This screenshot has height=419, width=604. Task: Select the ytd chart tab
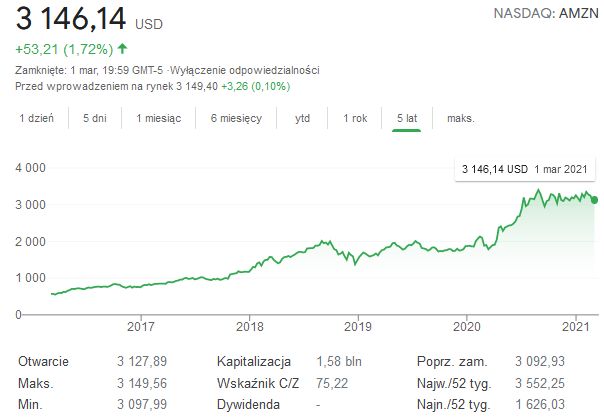point(302,118)
